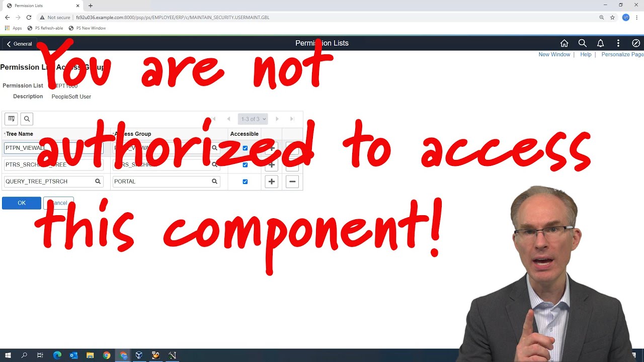The height and width of the screenshot is (362, 644).
Task: Open the 1-3 of 3 rows dropdown
Action: 253,119
